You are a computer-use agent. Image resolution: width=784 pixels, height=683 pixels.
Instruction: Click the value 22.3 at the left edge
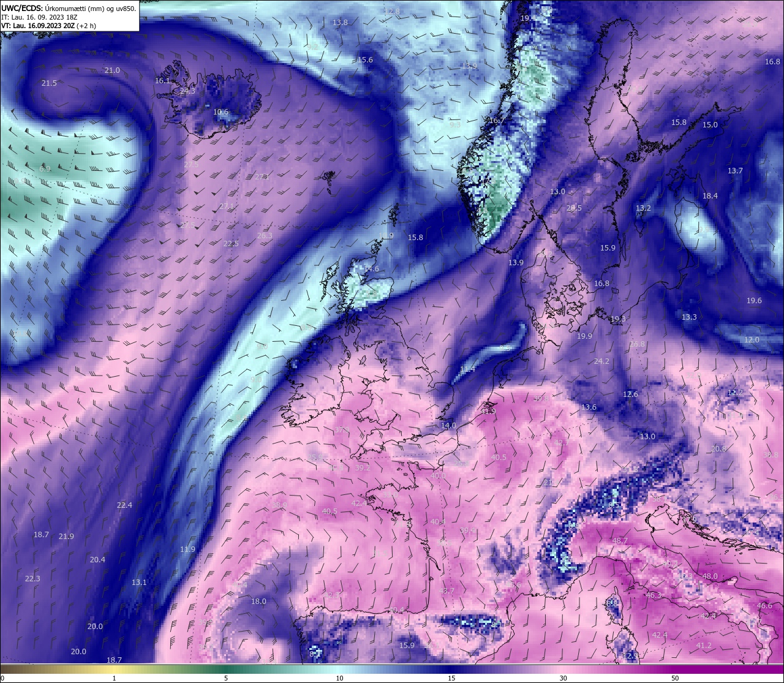[x=32, y=579]
